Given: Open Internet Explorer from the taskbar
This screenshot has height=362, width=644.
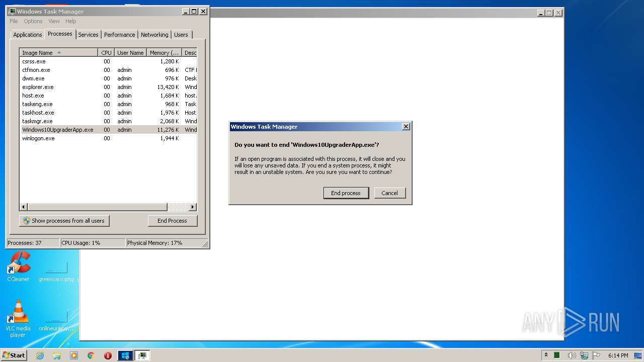Looking at the screenshot, I should (x=40, y=355).
